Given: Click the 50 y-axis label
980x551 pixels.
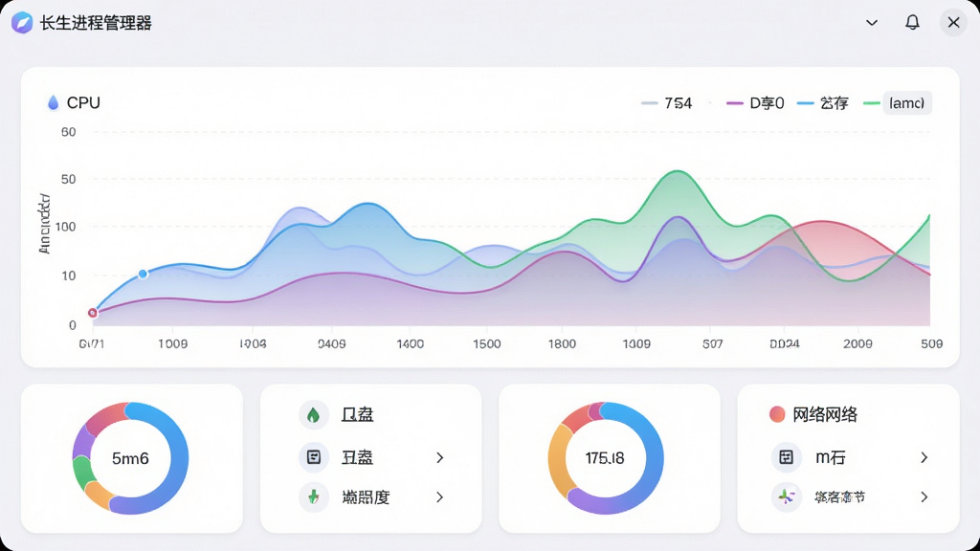Looking at the screenshot, I should (69, 179).
